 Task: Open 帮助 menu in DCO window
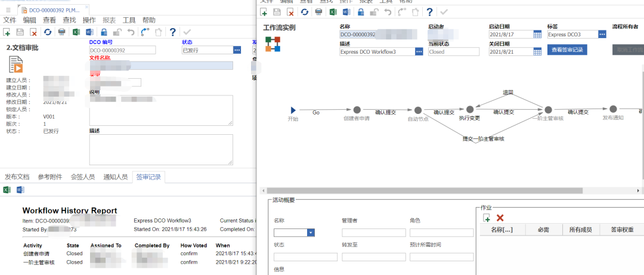148,20
